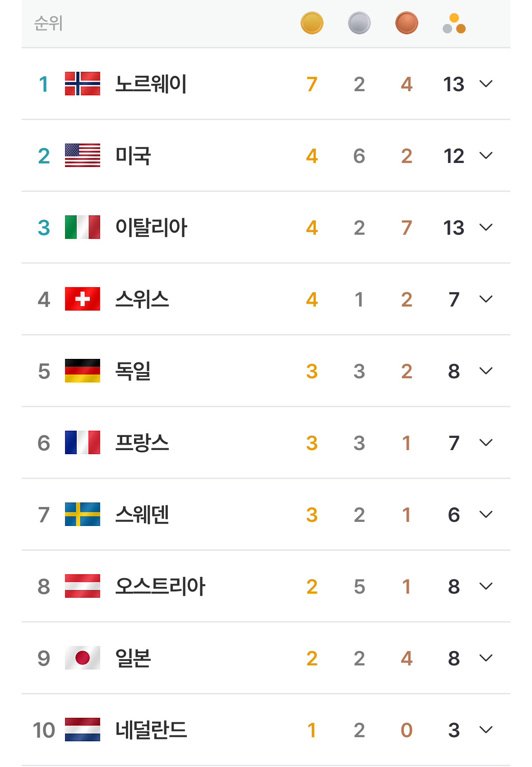Click the Japan flag icon
This screenshot has width=532, height=767.
coord(83,658)
